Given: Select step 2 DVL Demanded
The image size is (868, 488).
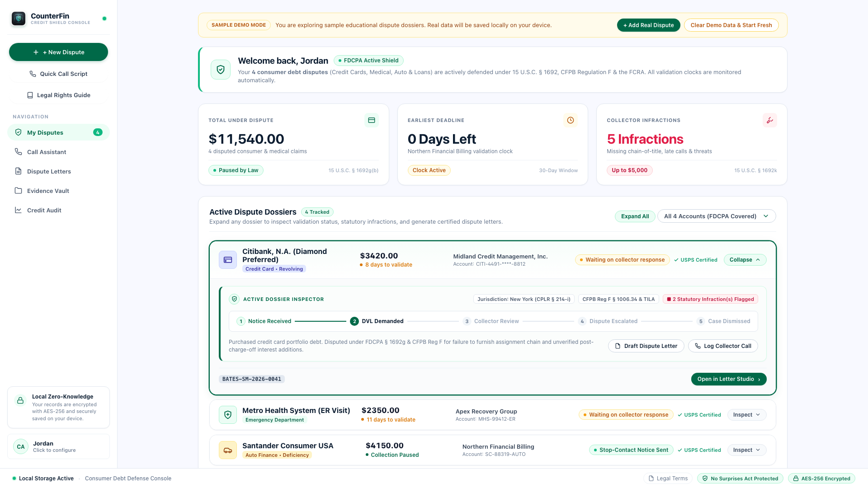Looking at the screenshot, I should 377,321.
